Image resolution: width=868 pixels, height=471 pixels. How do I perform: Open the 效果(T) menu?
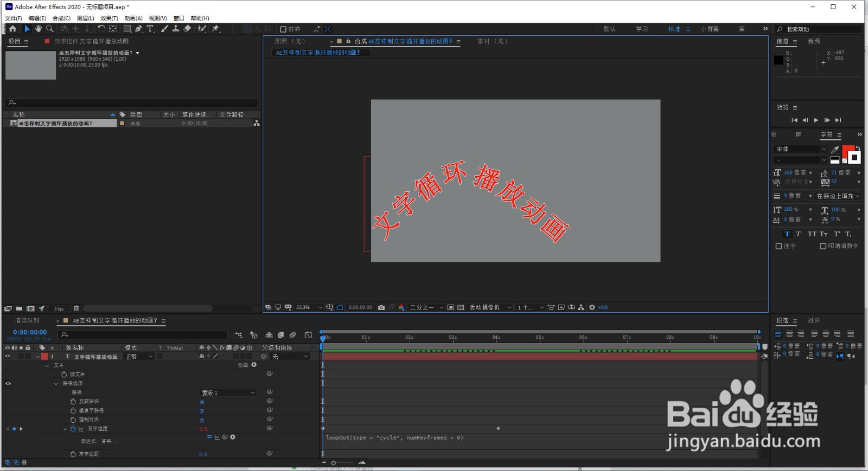tap(109, 18)
